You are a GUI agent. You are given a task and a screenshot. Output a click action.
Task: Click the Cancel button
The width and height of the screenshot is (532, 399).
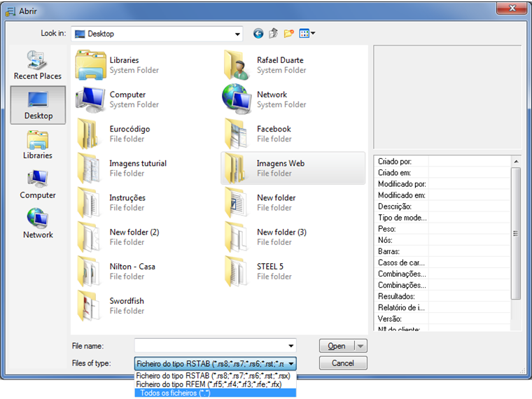click(343, 363)
